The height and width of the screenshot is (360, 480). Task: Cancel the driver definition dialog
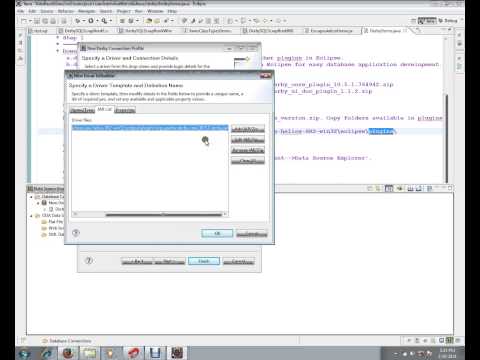(252, 234)
